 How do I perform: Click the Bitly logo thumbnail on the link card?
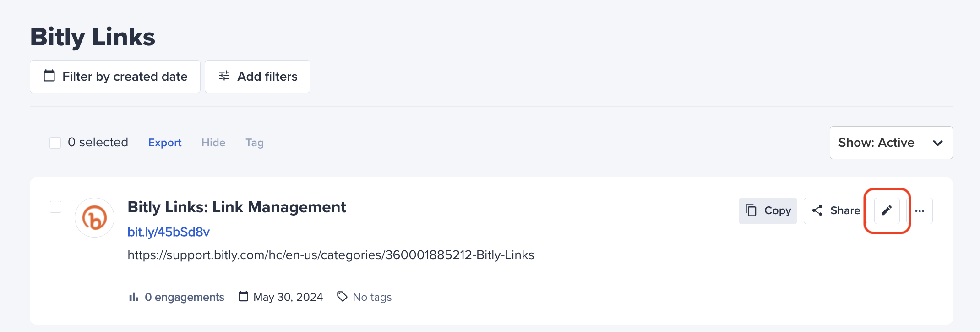(94, 217)
